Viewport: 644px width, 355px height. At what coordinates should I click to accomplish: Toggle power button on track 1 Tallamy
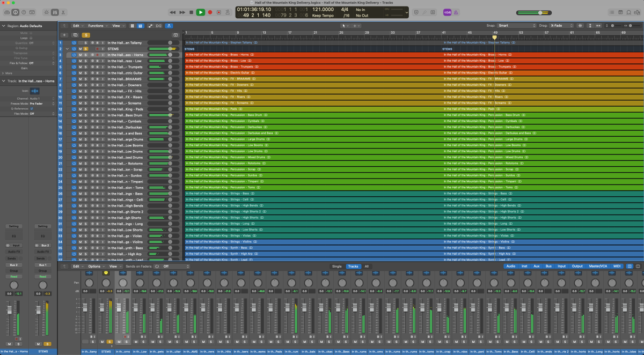(74, 43)
